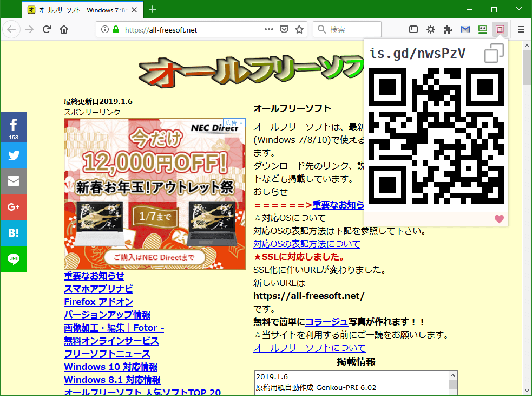The width and height of the screenshot is (532, 396).
Task: Open the コラージュ link
Action: pyautogui.click(x=327, y=322)
